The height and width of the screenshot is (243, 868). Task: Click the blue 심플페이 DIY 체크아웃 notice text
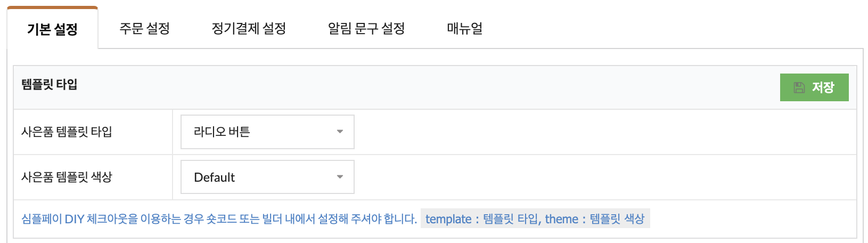tap(219, 219)
